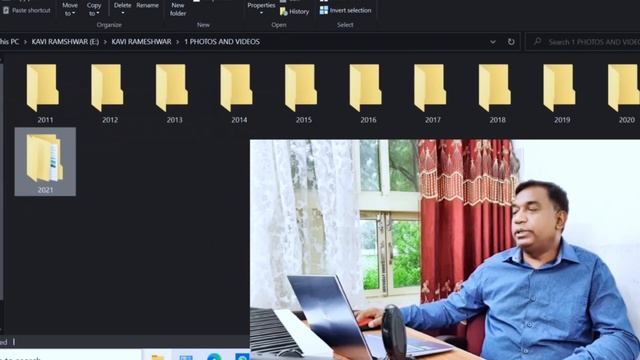640x360 pixels.
Task: Select the 2016 folder
Action: pos(367,93)
